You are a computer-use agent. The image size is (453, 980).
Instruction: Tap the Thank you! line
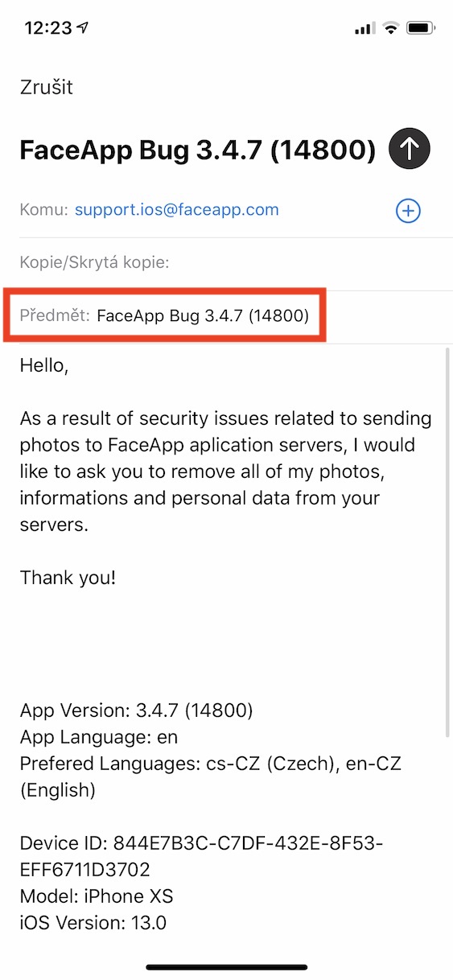pyautogui.click(x=68, y=577)
